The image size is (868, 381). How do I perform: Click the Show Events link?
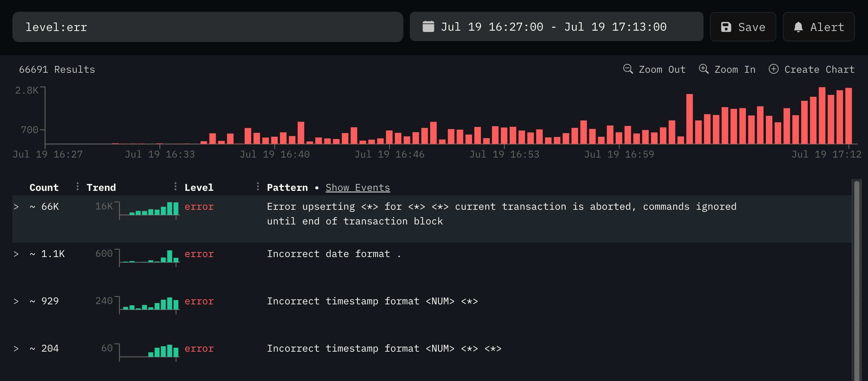(x=358, y=187)
